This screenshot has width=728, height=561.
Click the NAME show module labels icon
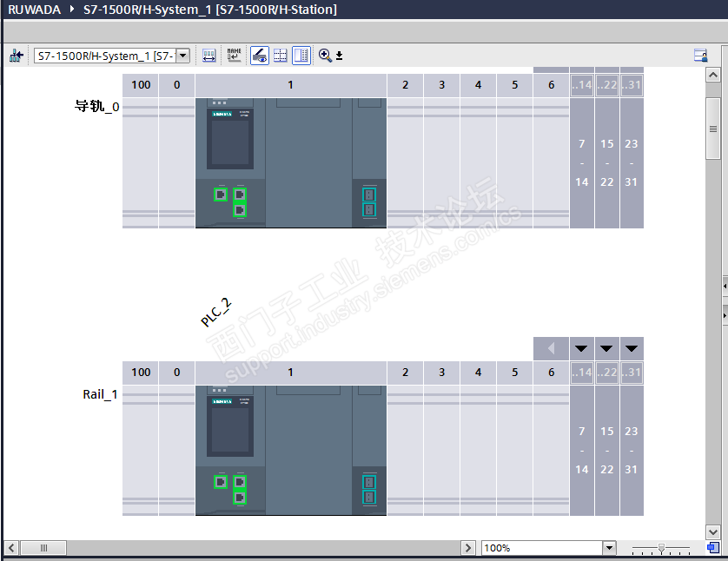point(234,56)
